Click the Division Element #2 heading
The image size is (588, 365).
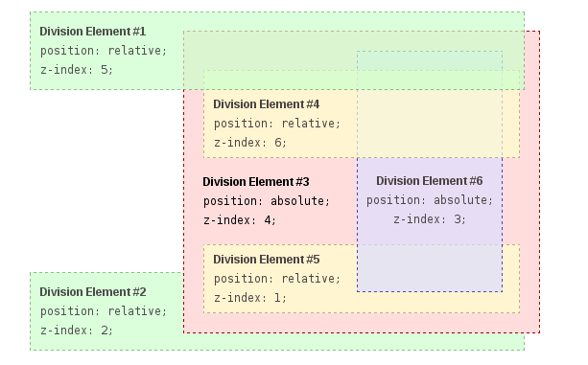93,292
